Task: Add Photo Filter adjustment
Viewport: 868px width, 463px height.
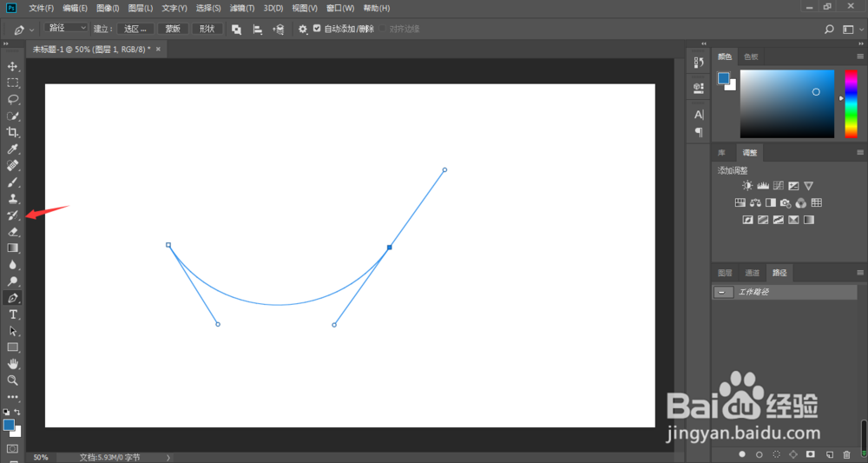Action: (786, 202)
